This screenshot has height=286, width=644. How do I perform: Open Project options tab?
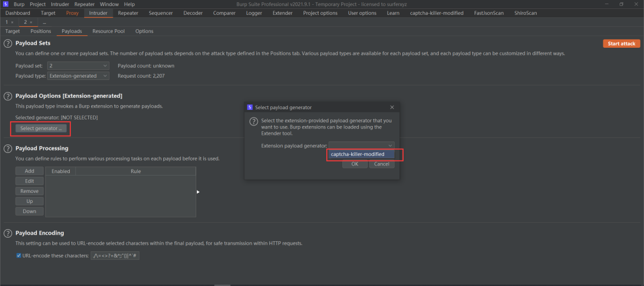(x=320, y=13)
